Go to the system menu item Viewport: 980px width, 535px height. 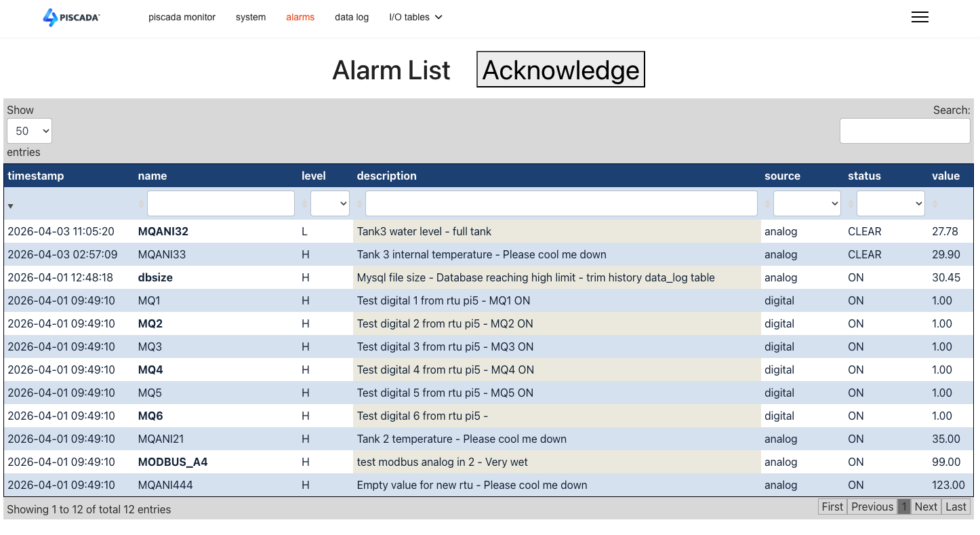251,17
